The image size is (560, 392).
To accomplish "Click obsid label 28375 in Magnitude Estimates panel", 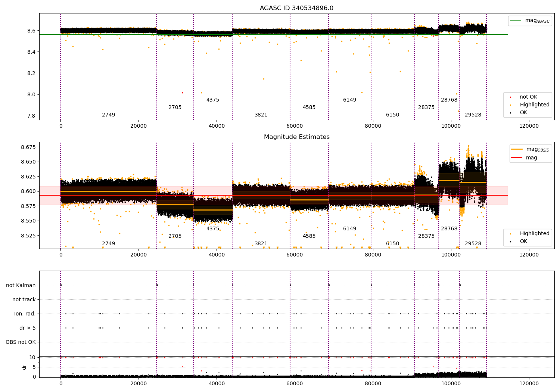I will coord(426,236).
